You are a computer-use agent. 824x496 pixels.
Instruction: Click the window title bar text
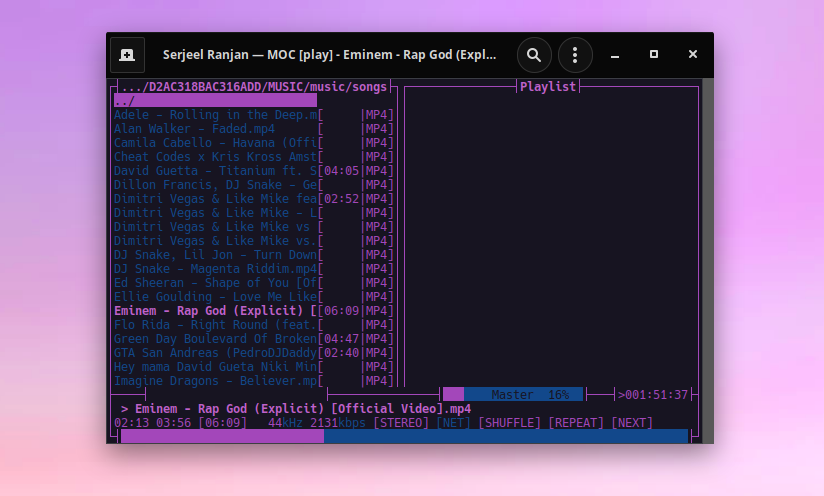pos(329,55)
